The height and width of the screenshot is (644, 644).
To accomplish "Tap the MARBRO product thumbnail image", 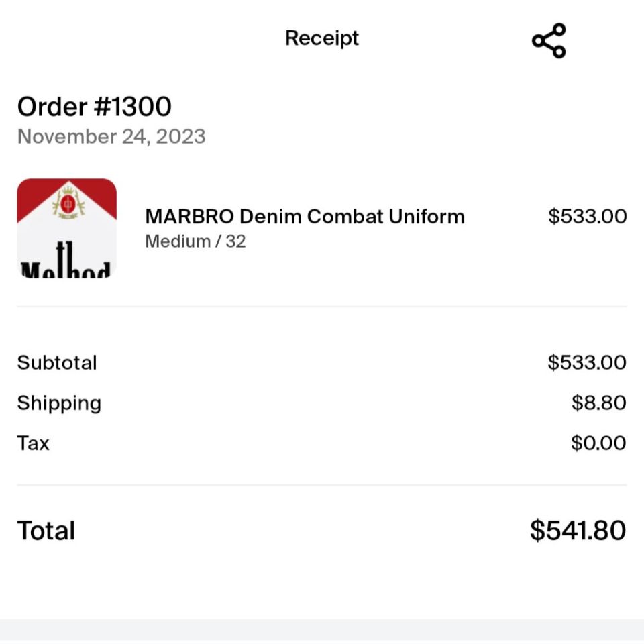I will pyautogui.click(x=66, y=227).
